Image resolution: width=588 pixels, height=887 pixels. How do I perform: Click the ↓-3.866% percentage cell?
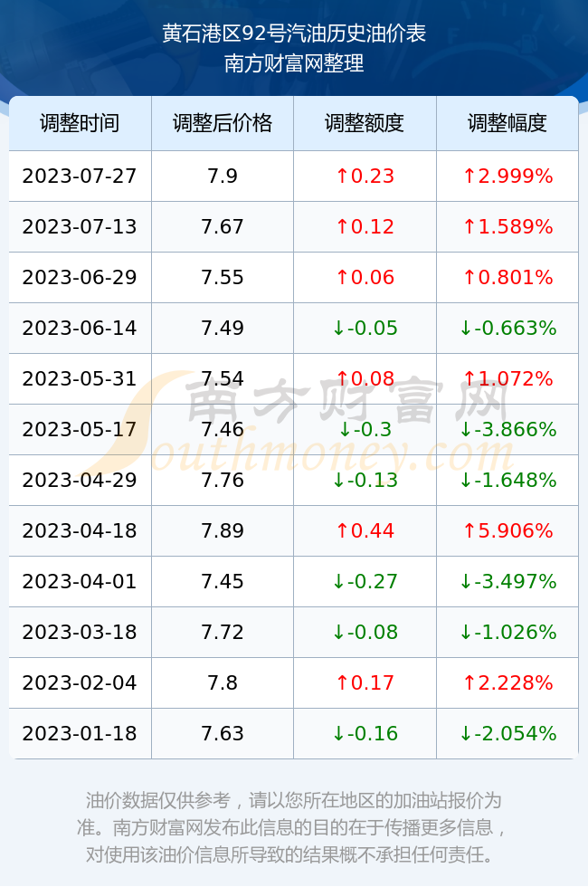tap(507, 429)
